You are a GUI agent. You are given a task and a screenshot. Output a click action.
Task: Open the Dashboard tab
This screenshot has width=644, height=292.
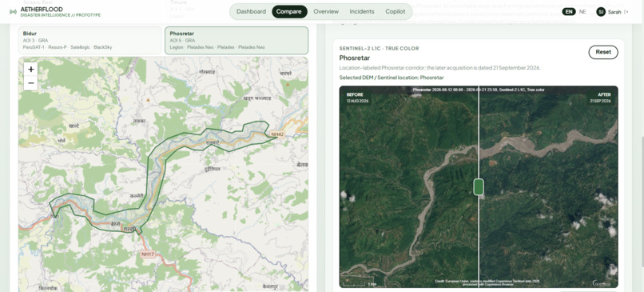coord(251,11)
